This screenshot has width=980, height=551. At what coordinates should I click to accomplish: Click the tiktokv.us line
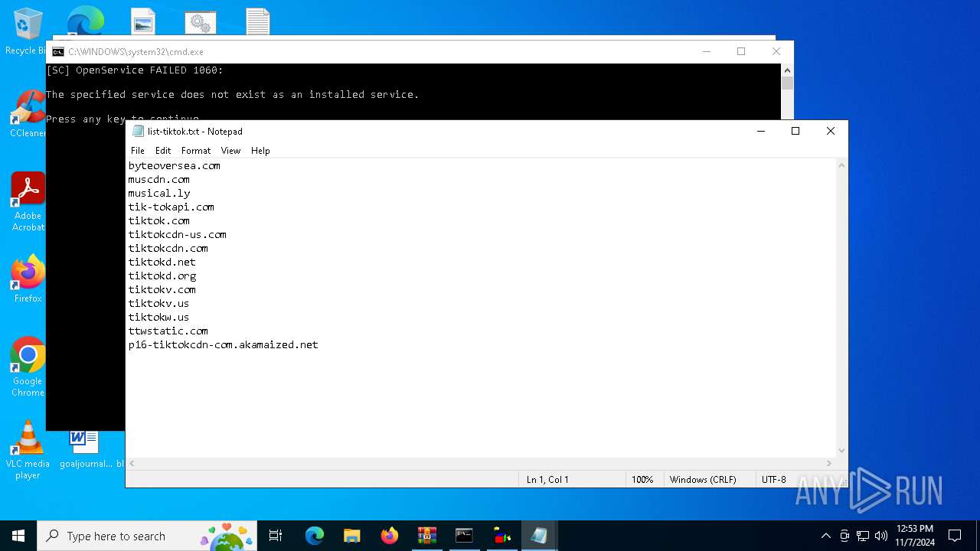click(x=159, y=303)
